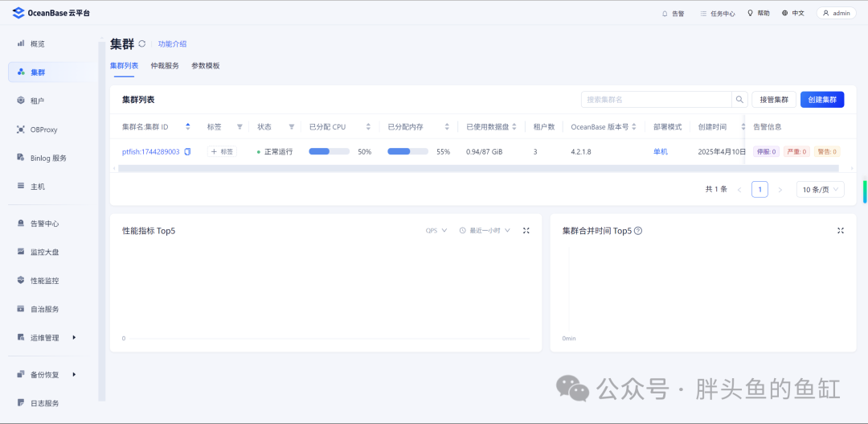This screenshot has width=868, height=424.
Task: Open the 功能介绍 link
Action: coord(172,43)
